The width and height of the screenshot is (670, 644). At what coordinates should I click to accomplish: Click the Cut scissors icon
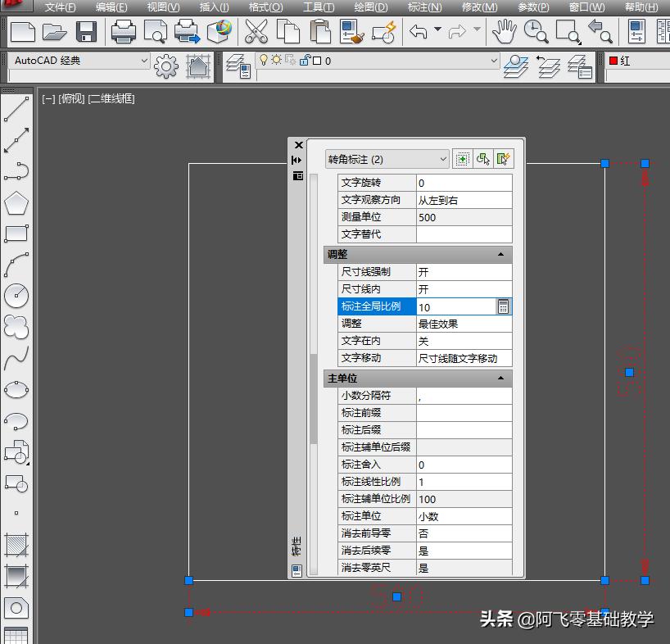pyautogui.click(x=256, y=32)
